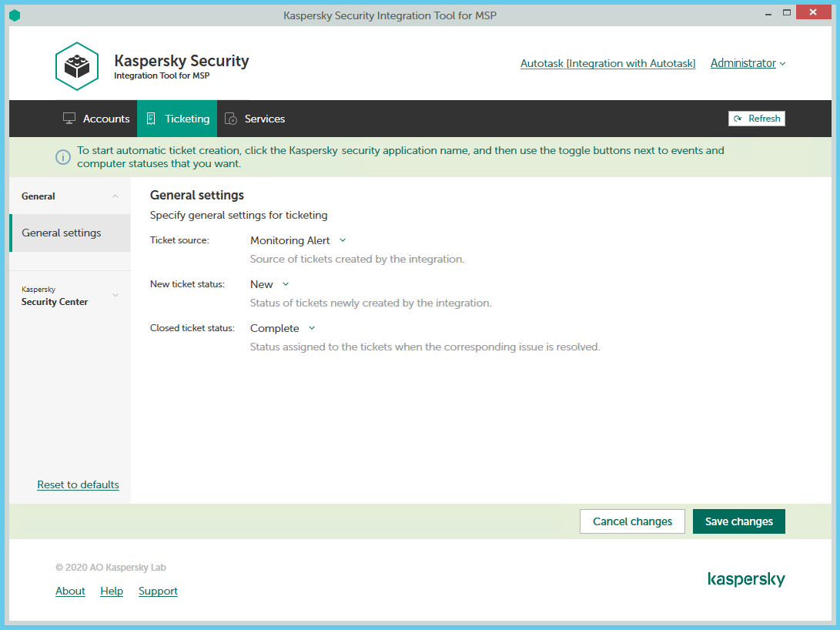This screenshot has width=840, height=630.
Task: Click the app icon in the title bar
Action: [x=15, y=14]
